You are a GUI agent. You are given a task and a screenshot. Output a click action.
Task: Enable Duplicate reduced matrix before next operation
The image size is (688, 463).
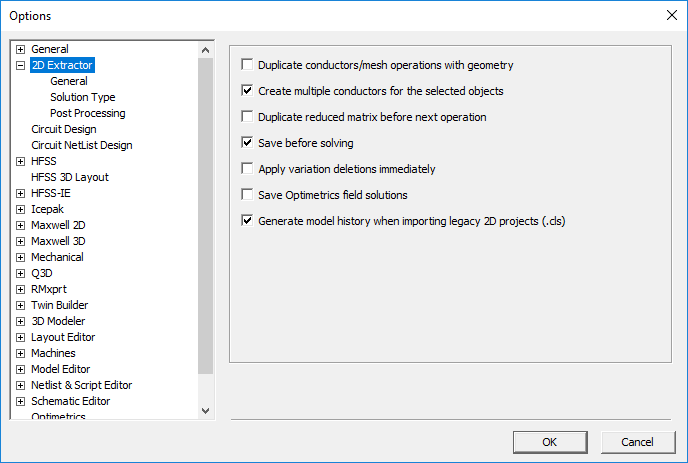point(247,117)
